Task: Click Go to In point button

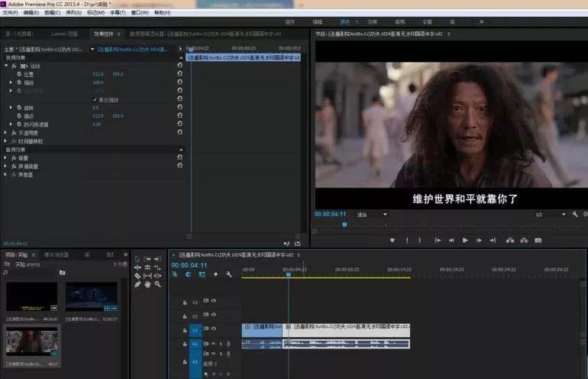Action: pos(438,240)
